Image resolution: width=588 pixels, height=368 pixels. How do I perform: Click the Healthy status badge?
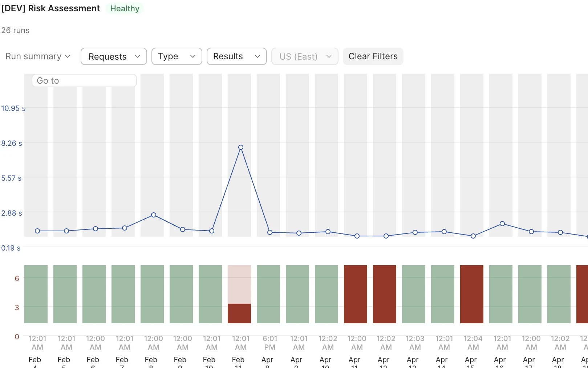tap(125, 8)
